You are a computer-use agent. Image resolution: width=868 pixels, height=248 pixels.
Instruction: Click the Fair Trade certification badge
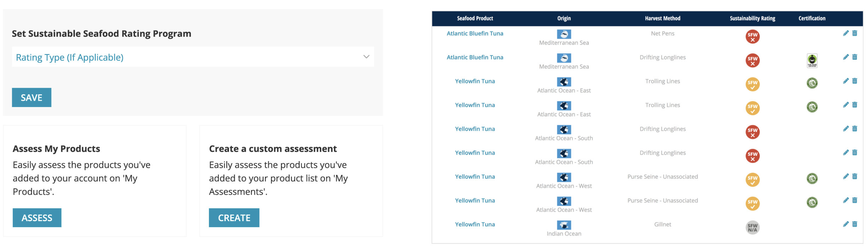812,61
